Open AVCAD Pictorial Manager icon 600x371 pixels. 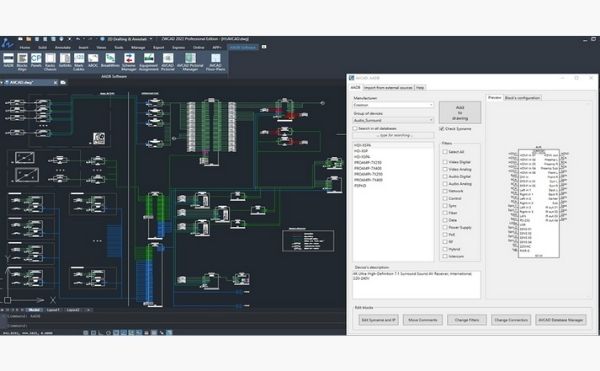(x=190, y=62)
